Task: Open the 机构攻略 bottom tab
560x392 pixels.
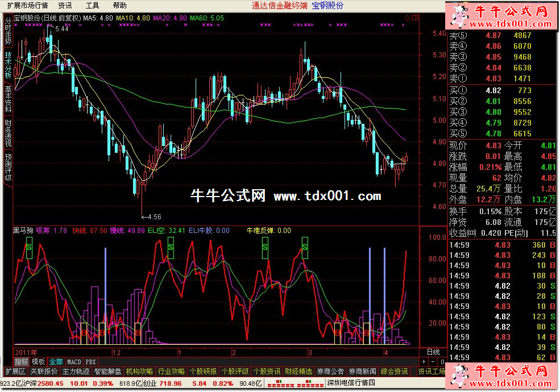Action: pyautogui.click(x=139, y=372)
